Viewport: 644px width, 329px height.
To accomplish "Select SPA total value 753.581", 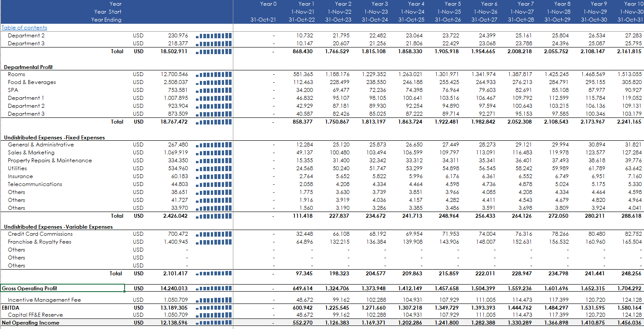I will point(178,90).
